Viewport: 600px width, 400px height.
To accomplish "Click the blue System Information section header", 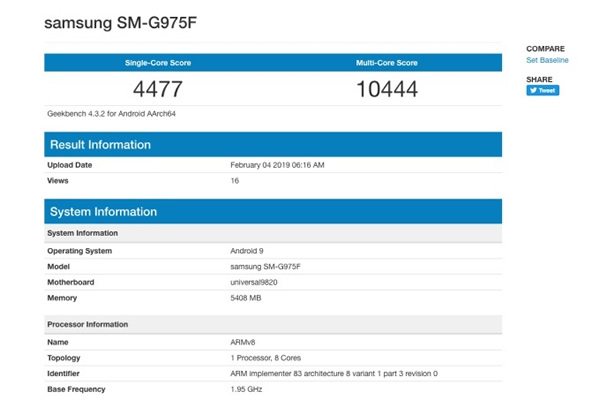I will (103, 212).
